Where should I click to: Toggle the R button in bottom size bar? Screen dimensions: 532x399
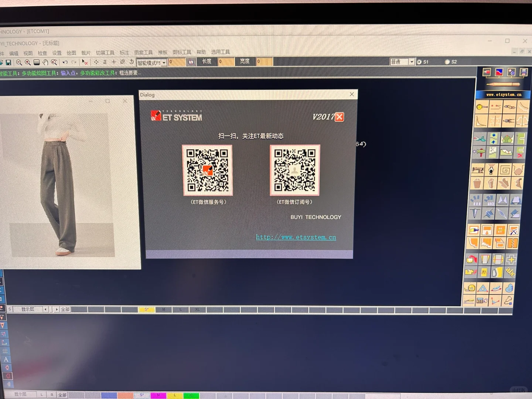click(52, 395)
